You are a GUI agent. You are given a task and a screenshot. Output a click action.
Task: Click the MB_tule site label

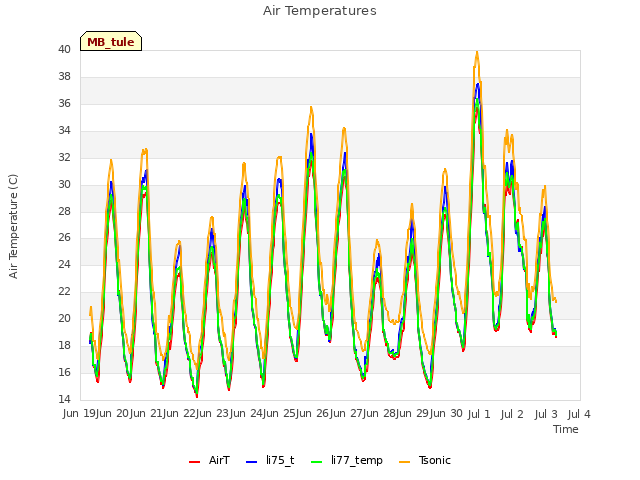(x=111, y=41)
